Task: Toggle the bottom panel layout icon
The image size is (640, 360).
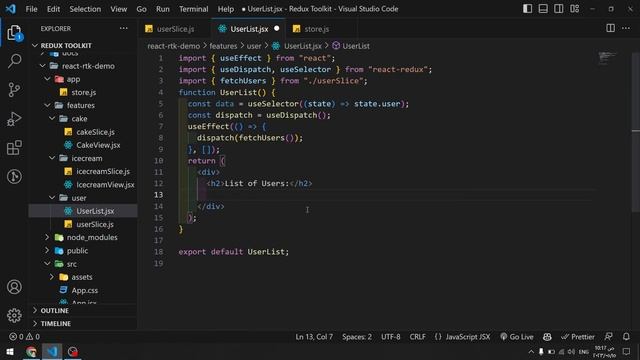Action: [543, 9]
